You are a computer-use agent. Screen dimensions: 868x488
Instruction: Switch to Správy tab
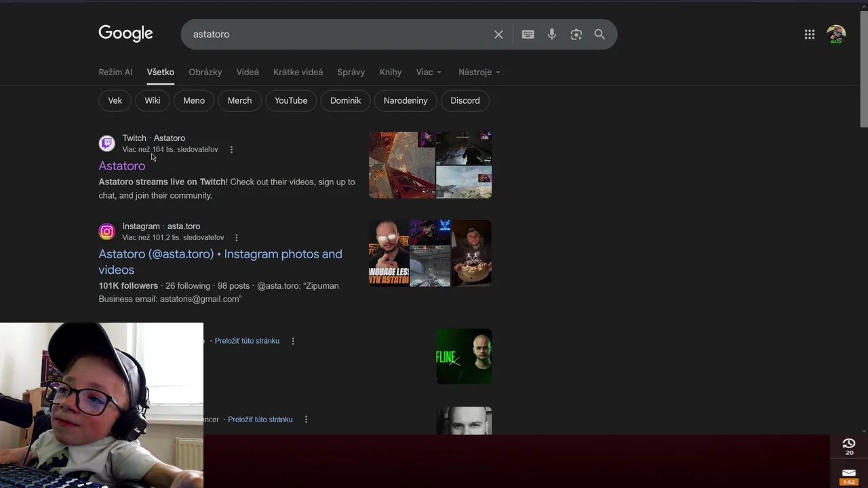click(x=351, y=72)
